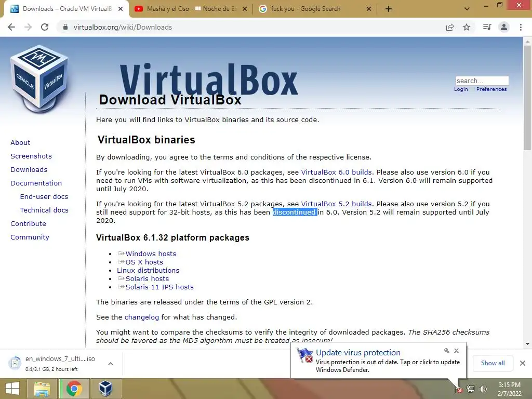Click the Chrome taskbar icon
This screenshot has width=532, height=399.
tap(74, 389)
